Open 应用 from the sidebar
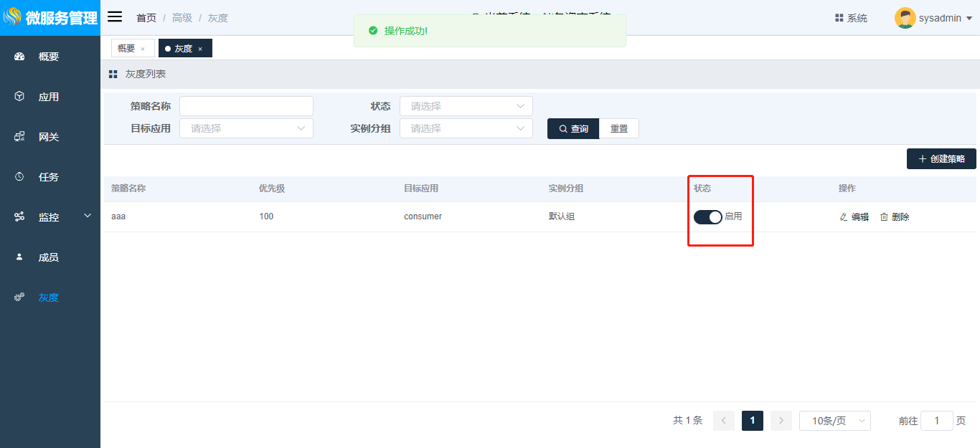Image resolution: width=980 pixels, height=448 pixels. pyautogui.click(x=48, y=97)
